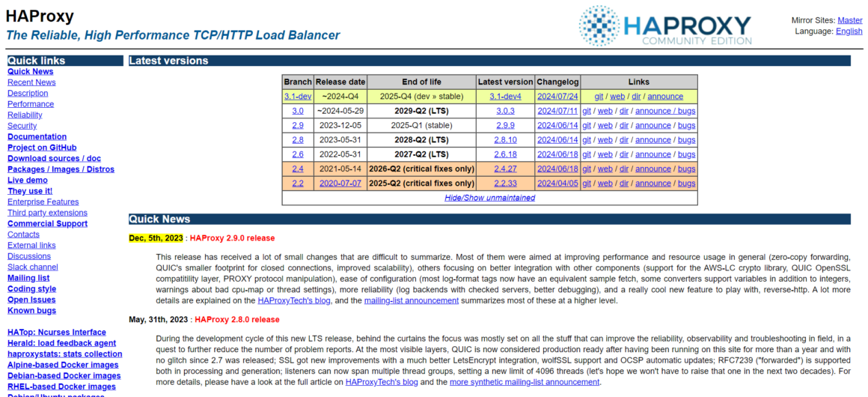
Task: Visit Known bugs in sidebar
Action: click(31, 311)
